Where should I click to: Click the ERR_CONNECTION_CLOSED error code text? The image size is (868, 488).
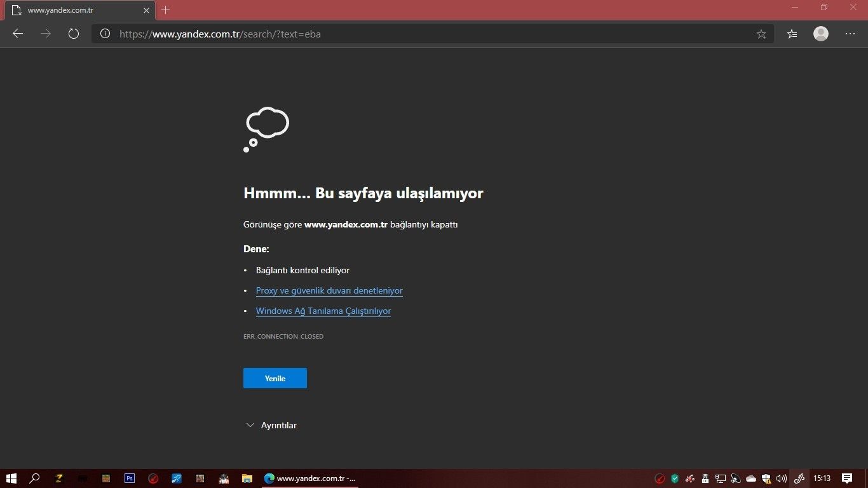283,336
